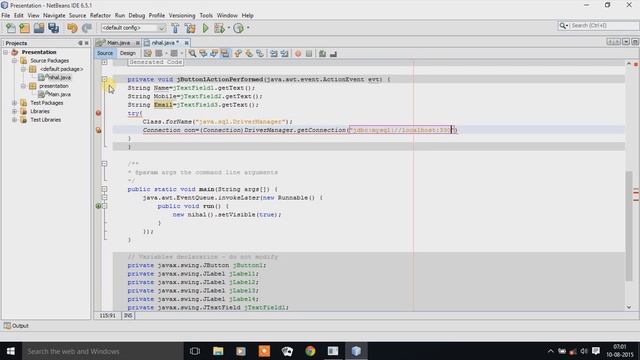Image resolution: width=640 pixels, height=360 pixels.
Task: Toggle the INS insert mode indicator
Action: pyautogui.click(x=128, y=316)
